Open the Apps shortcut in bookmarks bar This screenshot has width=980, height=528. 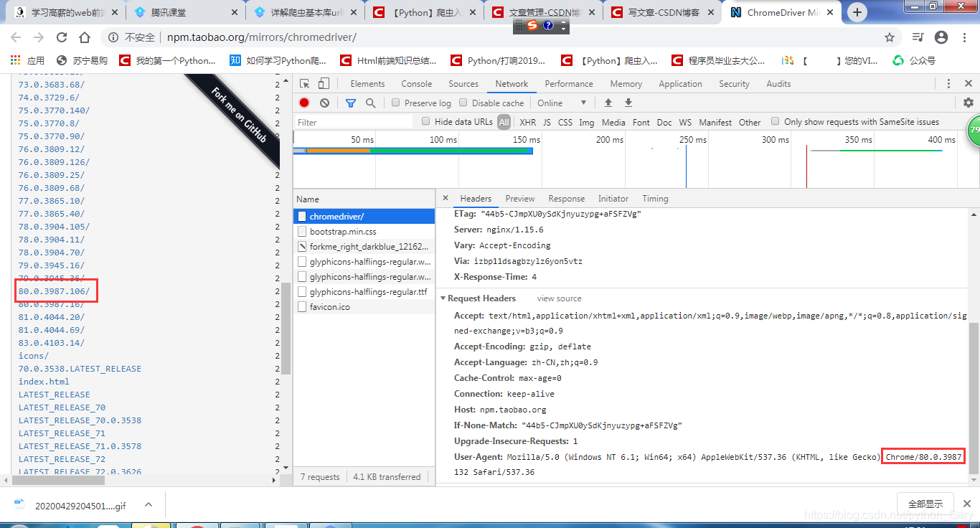(x=27, y=61)
